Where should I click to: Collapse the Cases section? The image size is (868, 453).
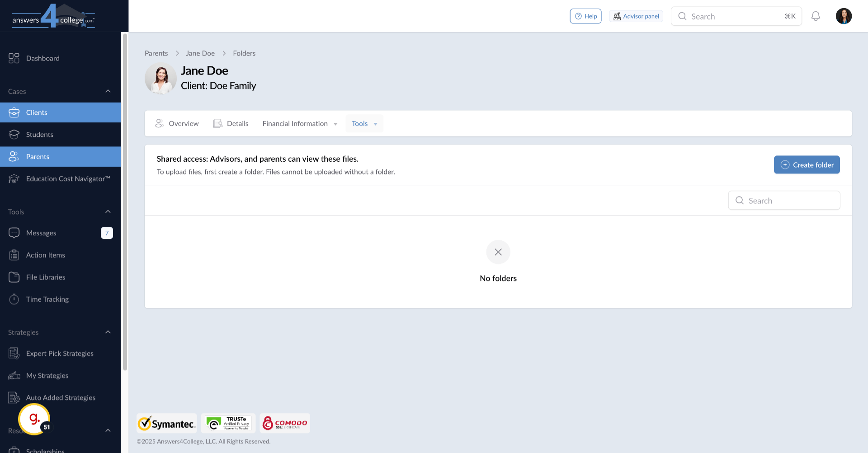[108, 91]
